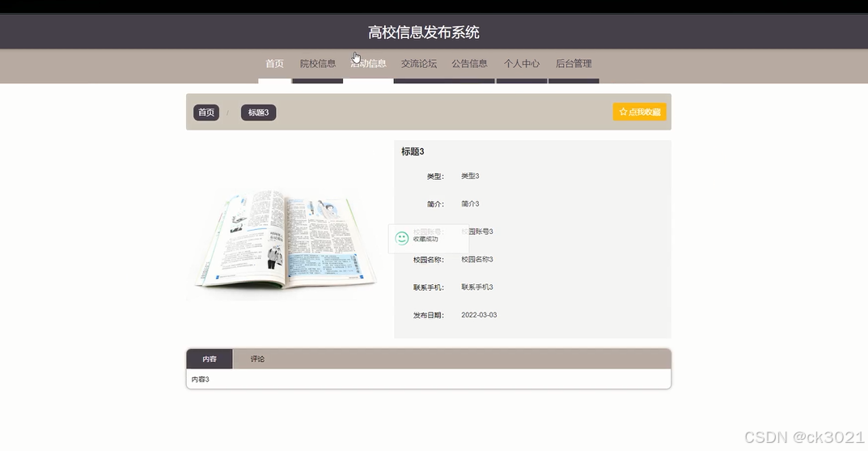Open 活动信息 in the navigation bar
The image size is (868, 451).
pyautogui.click(x=369, y=64)
